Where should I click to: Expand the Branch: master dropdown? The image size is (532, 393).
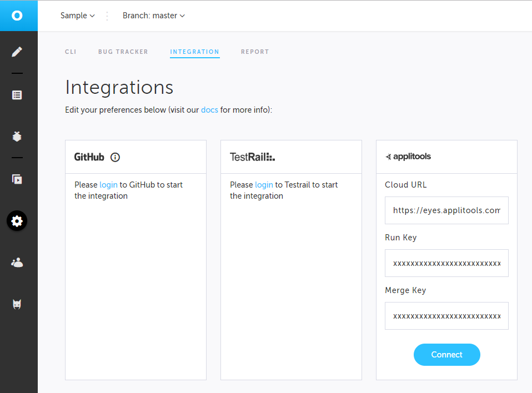(x=154, y=16)
